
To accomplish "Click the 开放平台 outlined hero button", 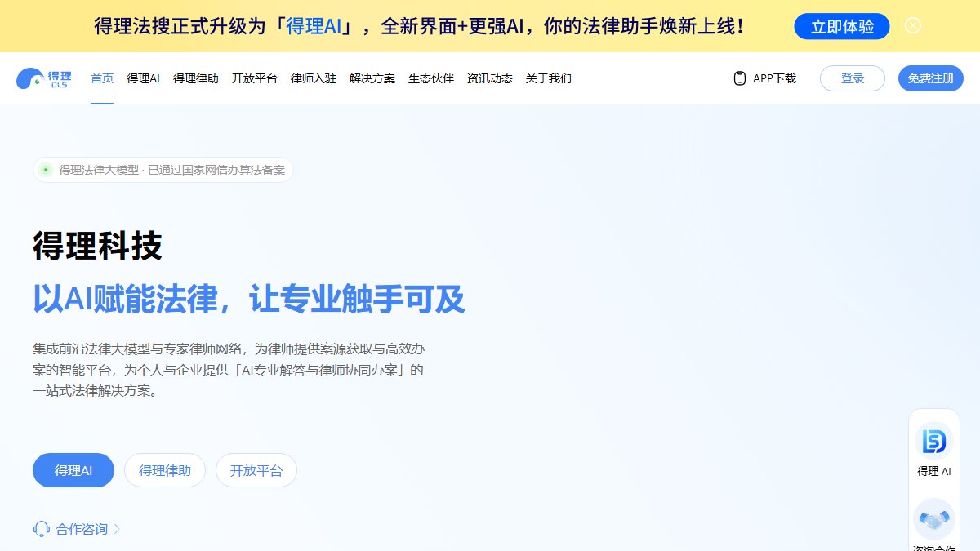I will (x=256, y=470).
